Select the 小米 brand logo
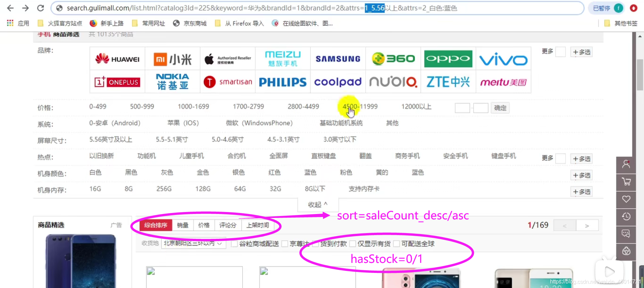 172,59
